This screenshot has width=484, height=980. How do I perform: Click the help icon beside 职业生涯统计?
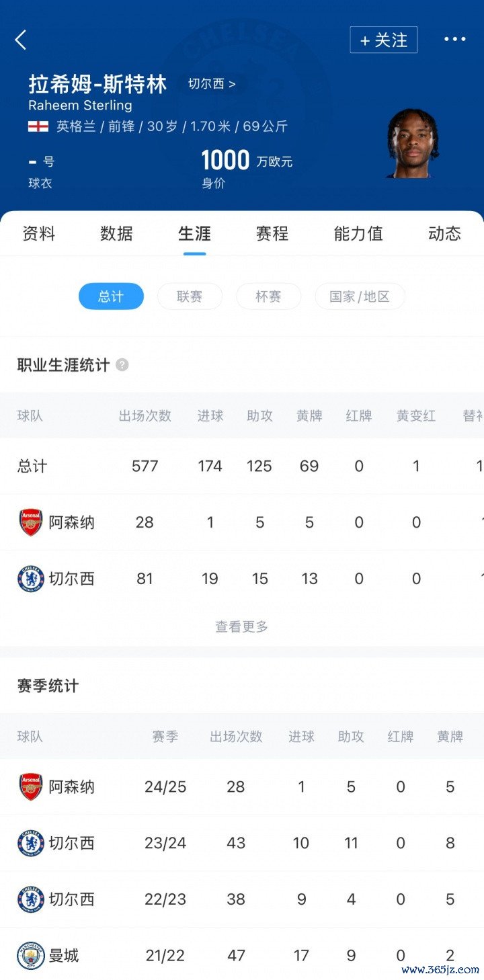122,365
